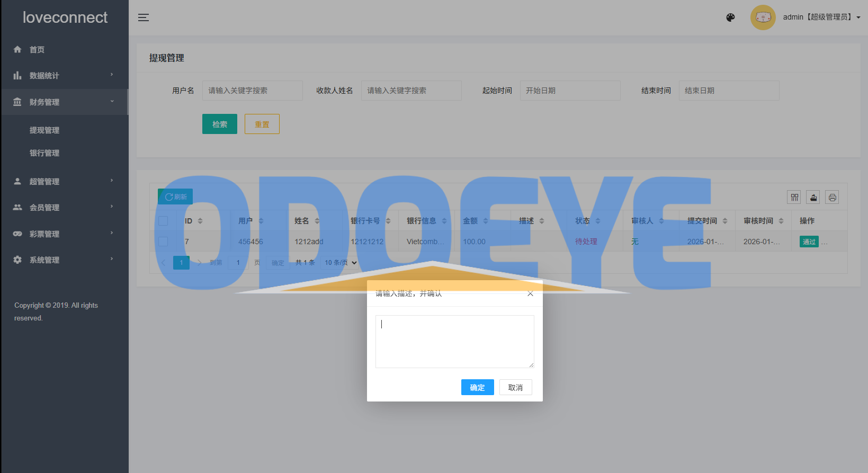Tick the header select-all checkbox
Image resolution: width=868 pixels, height=473 pixels.
point(163,221)
